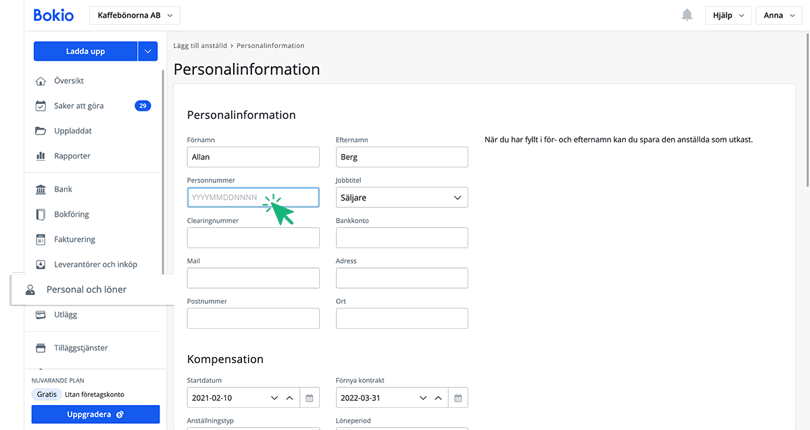Click the Bokio logo
Viewport: 810px width, 430px height.
[53, 15]
